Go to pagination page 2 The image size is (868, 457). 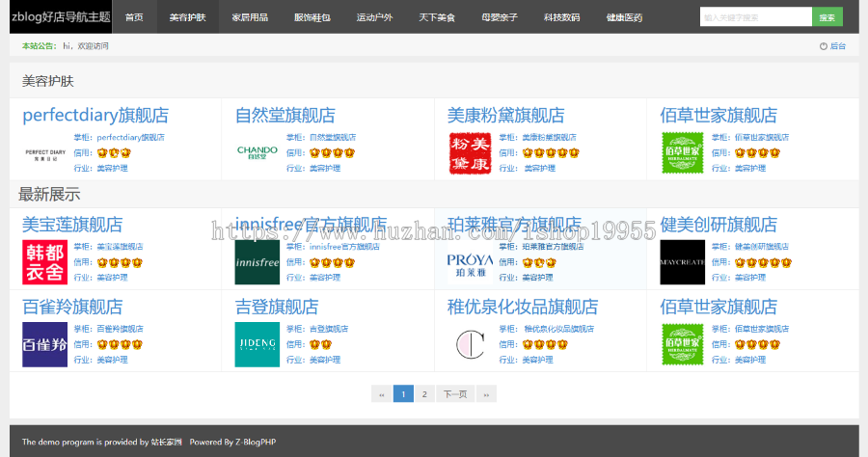tap(424, 394)
